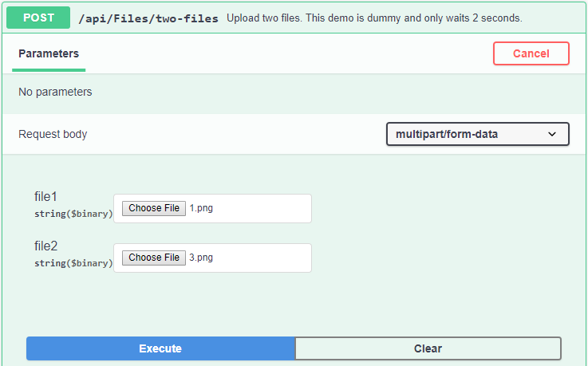Screen dimensions: 588x366
Task: Open the multipart/form-data content type dropdown
Action: coord(478,134)
